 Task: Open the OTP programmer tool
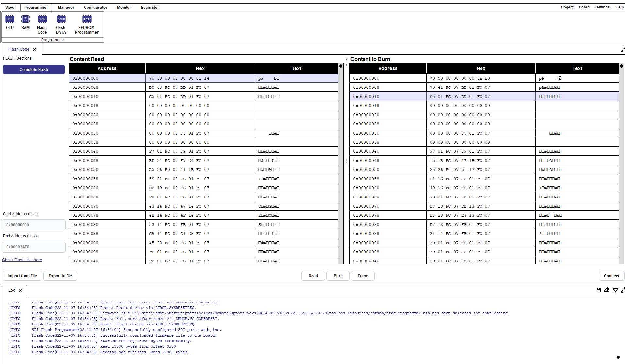[x=10, y=22]
